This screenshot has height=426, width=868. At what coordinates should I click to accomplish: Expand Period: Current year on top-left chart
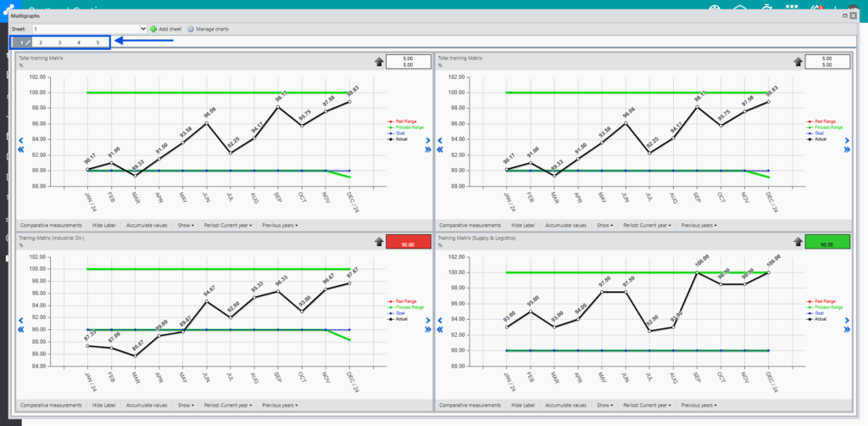(228, 226)
